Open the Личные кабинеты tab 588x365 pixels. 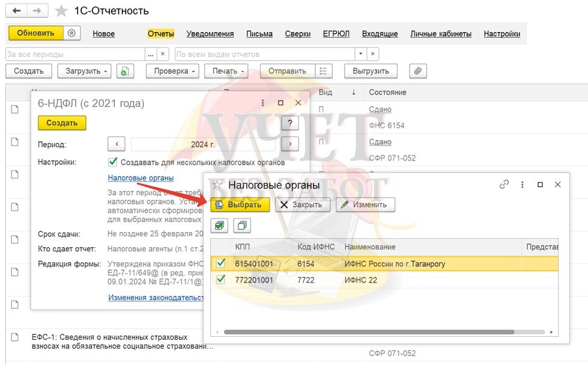441,34
